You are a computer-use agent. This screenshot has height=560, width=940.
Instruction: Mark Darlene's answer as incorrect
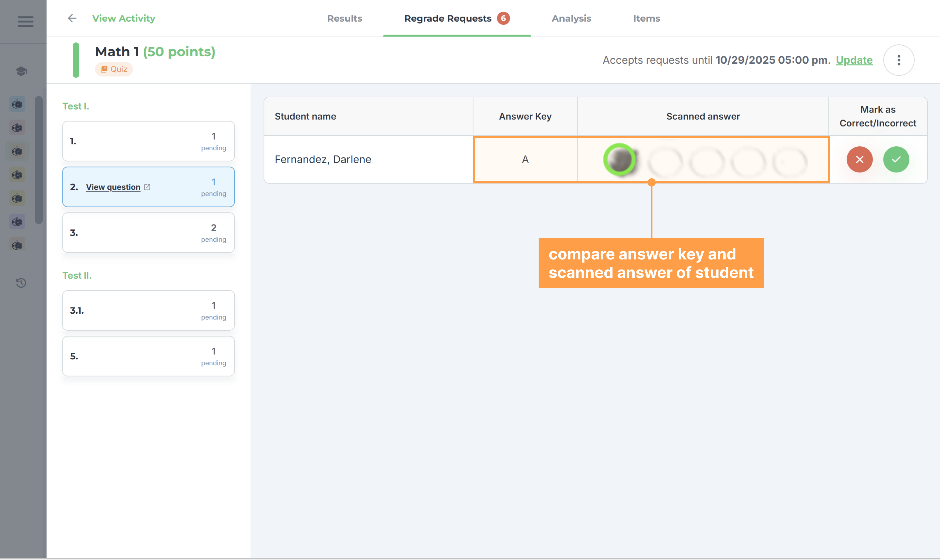coord(859,159)
